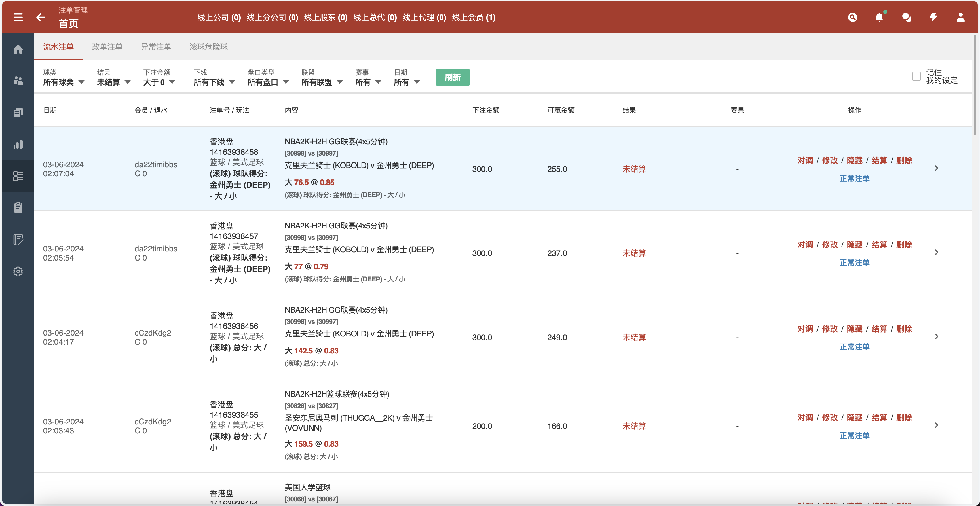Screen dimensions: 980x506
Task: Click the 刷新 refresh button
Action: [452, 77]
